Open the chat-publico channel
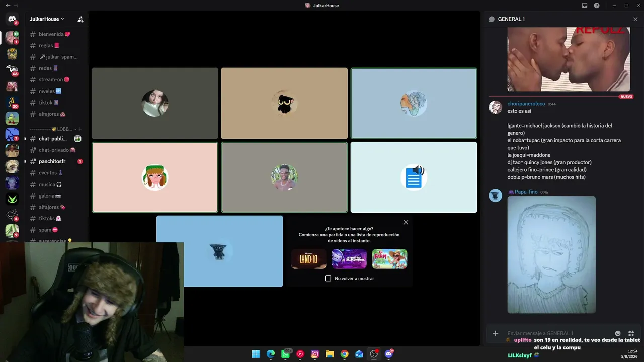Viewport: 644px width, 362px height. coord(53,139)
